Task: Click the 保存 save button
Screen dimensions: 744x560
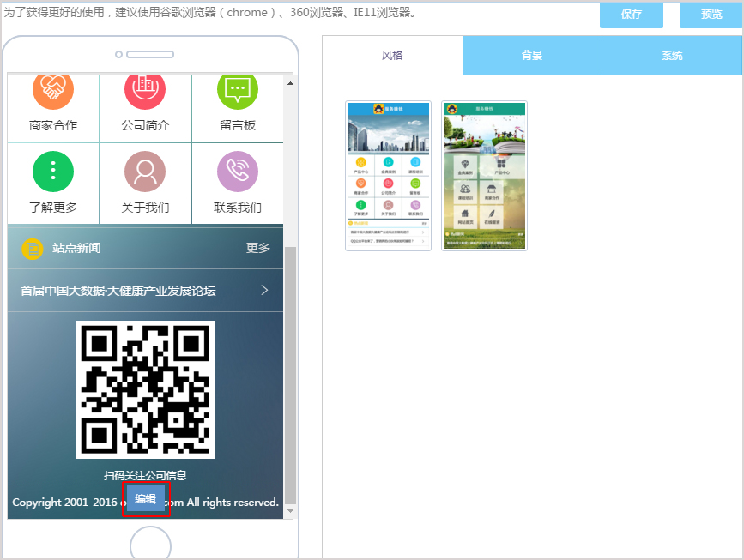Action: coord(631,15)
